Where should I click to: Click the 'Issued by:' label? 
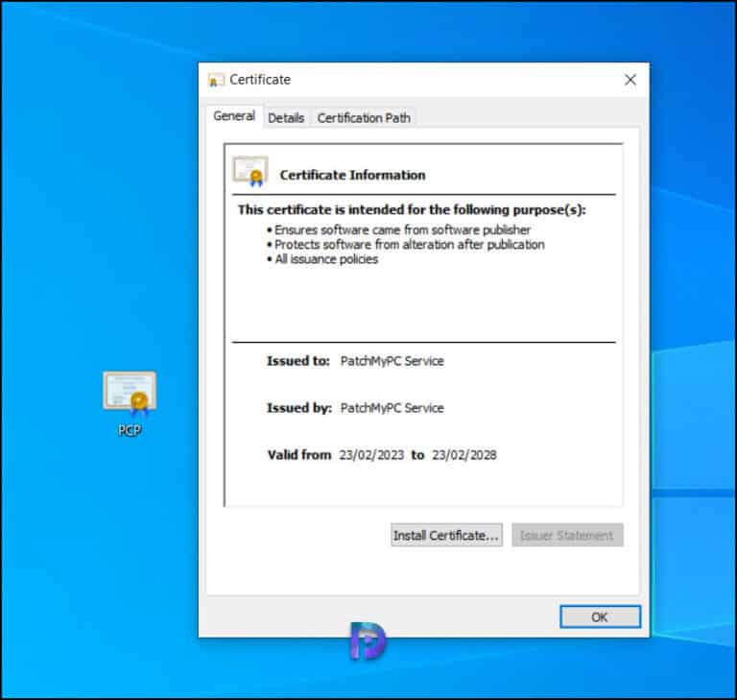point(299,408)
